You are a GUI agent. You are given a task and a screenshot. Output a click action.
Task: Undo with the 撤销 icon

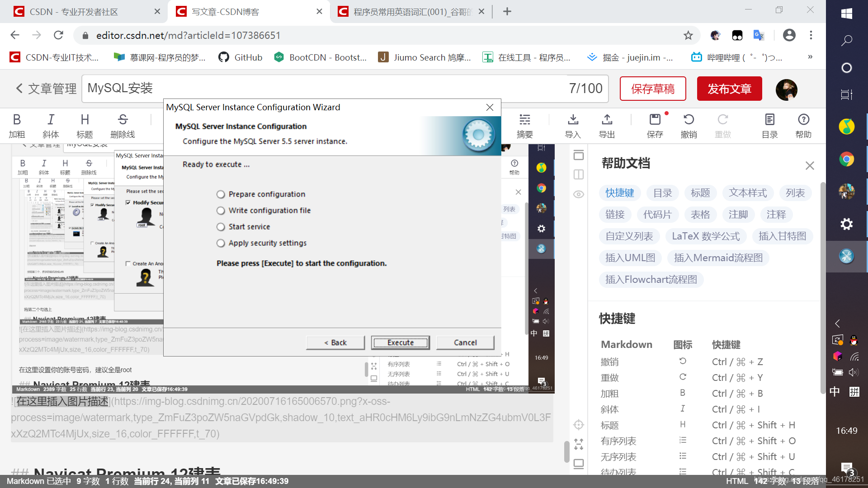point(689,126)
